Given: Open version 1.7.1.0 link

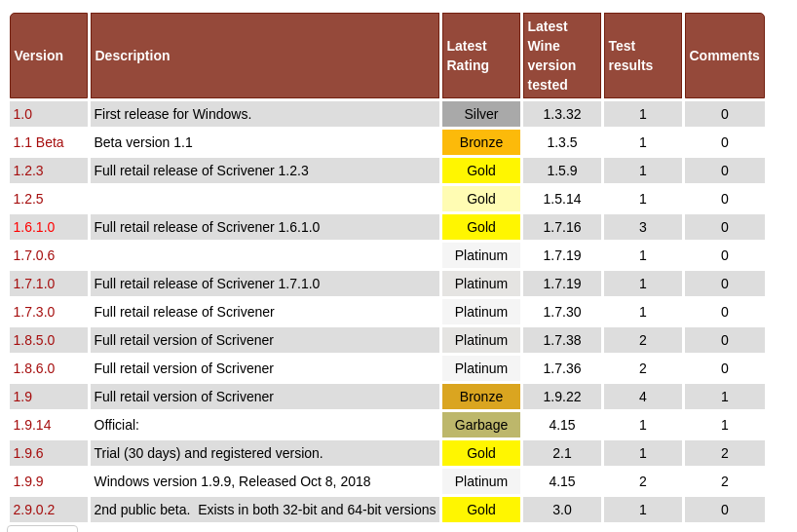Looking at the screenshot, I should click(x=33, y=284).
